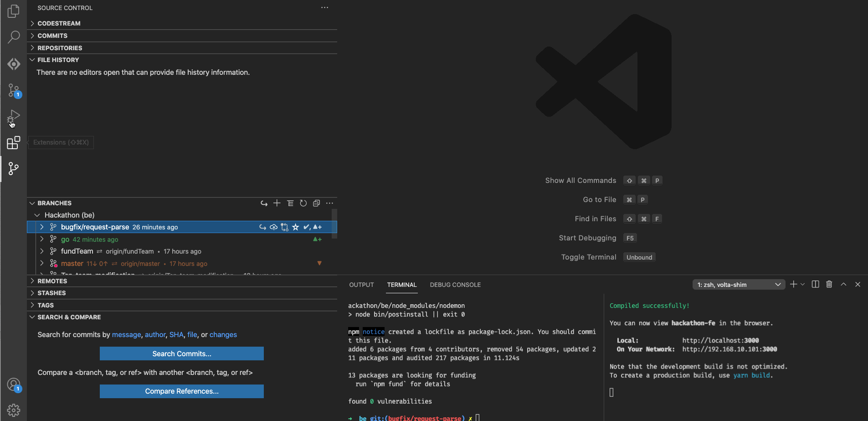
Task: Switch to the OUTPUT tab
Action: [x=361, y=285]
